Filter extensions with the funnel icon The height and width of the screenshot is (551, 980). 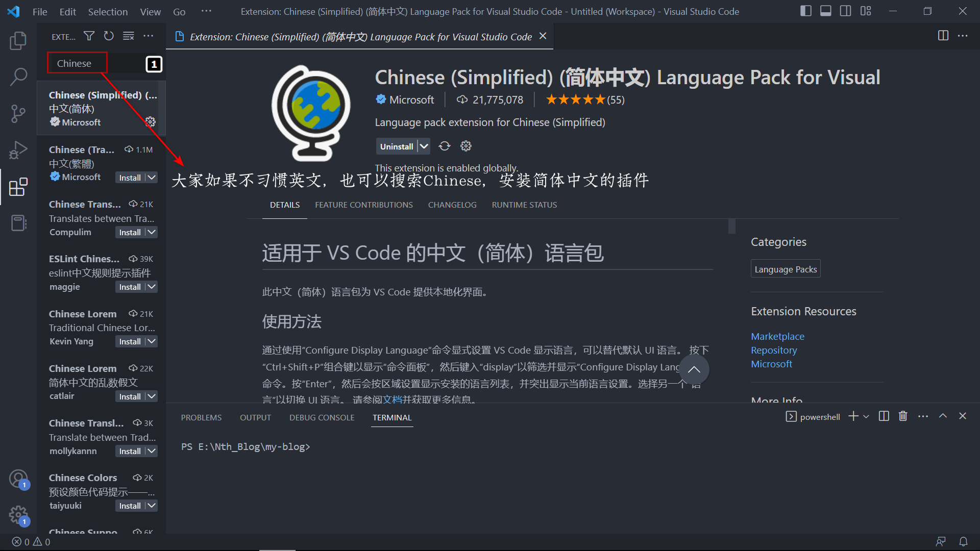(x=89, y=36)
